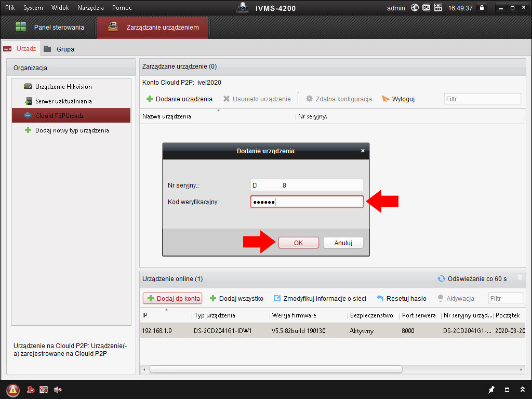Click Anuluj to cancel adding device
532x399 pixels.
[x=343, y=243]
